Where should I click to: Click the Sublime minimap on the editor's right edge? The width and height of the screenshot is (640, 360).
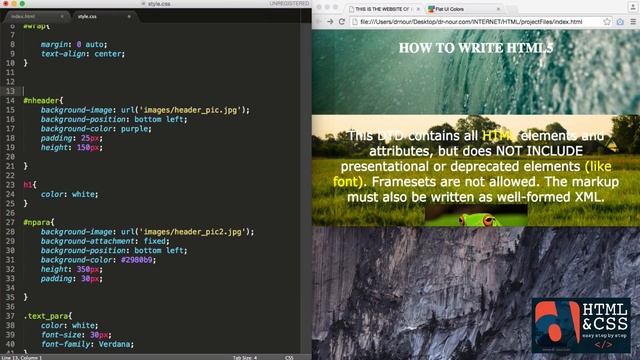point(306,188)
